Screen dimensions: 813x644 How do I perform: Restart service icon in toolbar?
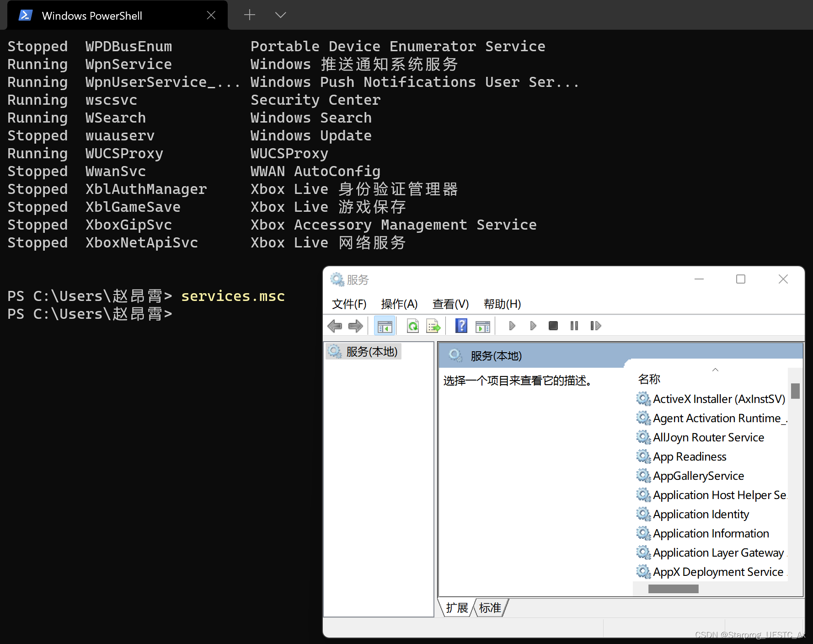tap(595, 326)
